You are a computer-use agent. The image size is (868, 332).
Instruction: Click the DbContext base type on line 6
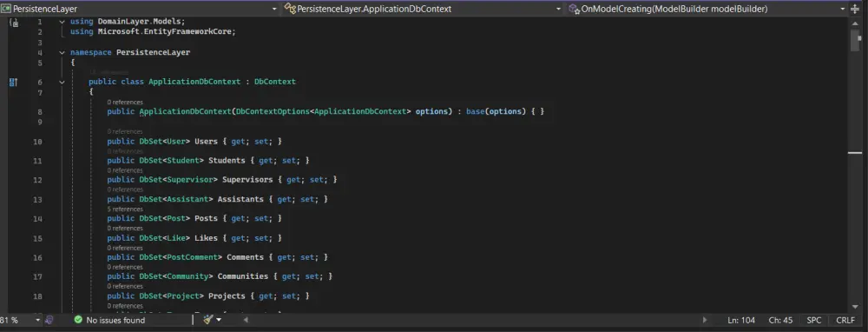click(x=275, y=82)
